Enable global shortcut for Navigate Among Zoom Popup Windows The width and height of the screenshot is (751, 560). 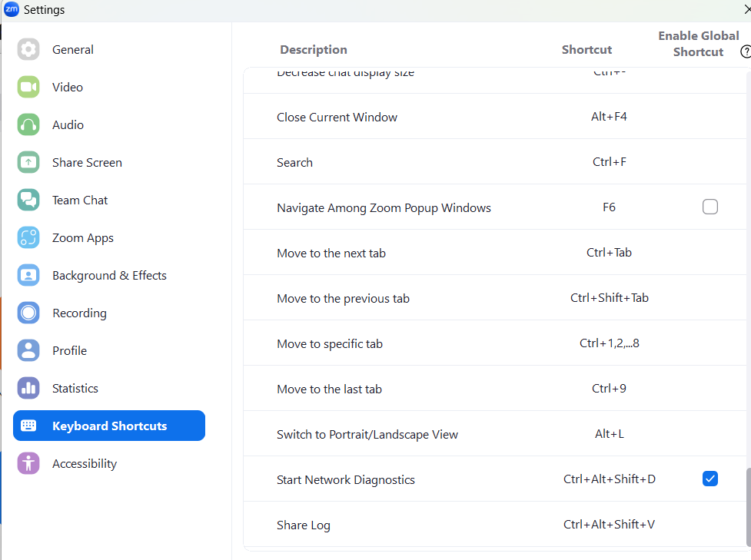click(710, 207)
